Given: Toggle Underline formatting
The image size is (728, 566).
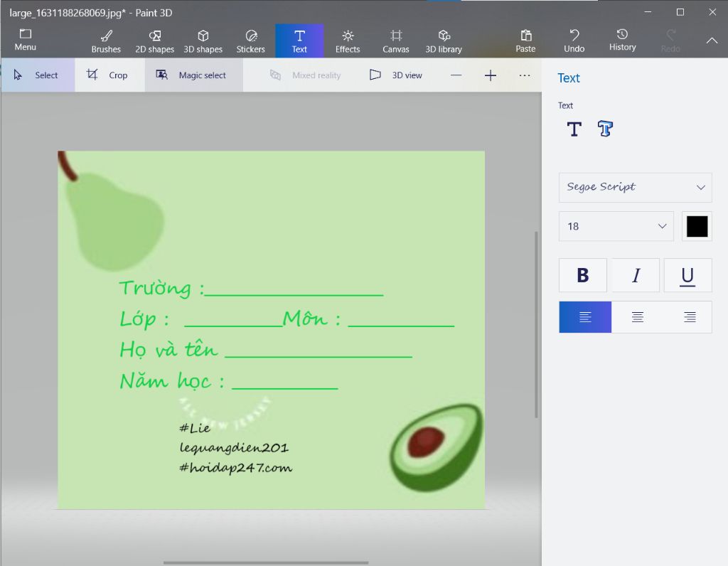Looking at the screenshot, I should (687, 275).
